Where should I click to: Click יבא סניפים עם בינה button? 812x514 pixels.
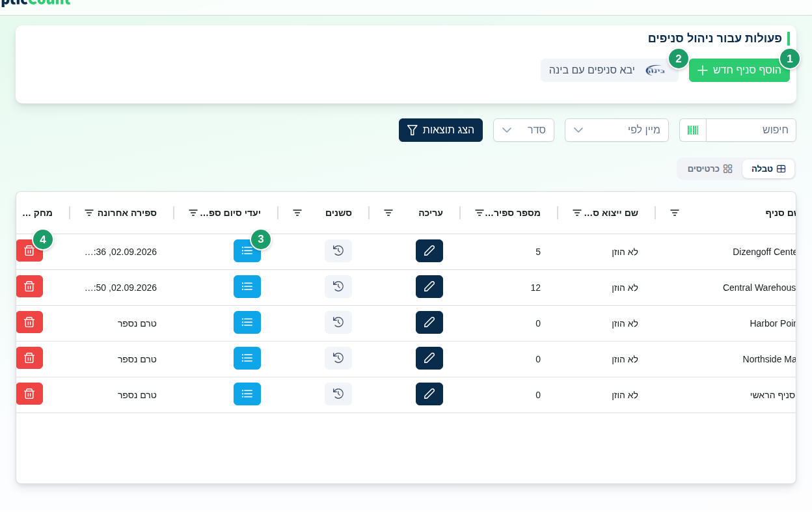coord(610,70)
